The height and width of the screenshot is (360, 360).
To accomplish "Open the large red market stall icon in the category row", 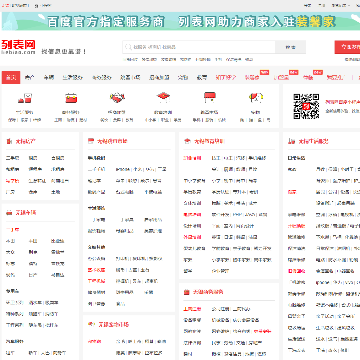I will pyautogui.click(x=210, y=97).
